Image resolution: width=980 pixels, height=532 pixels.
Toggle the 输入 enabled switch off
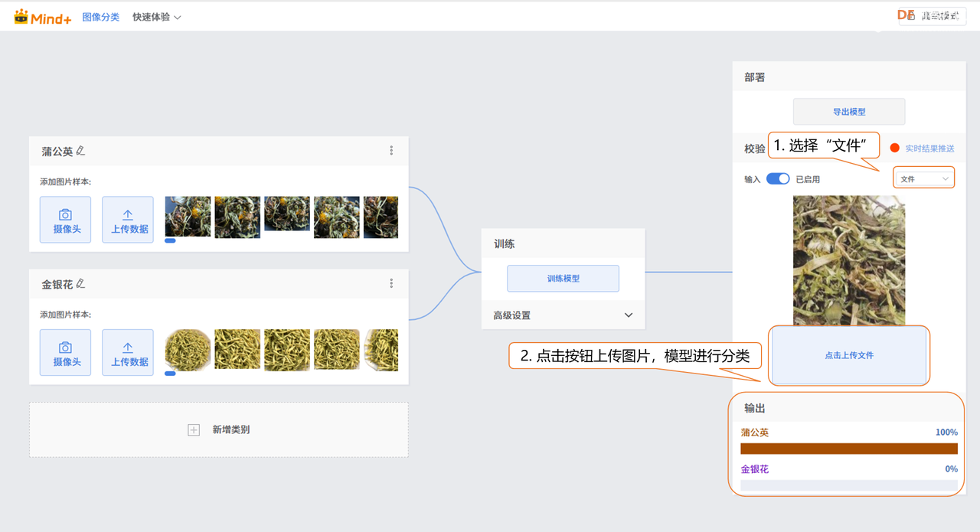coord(778,179)
